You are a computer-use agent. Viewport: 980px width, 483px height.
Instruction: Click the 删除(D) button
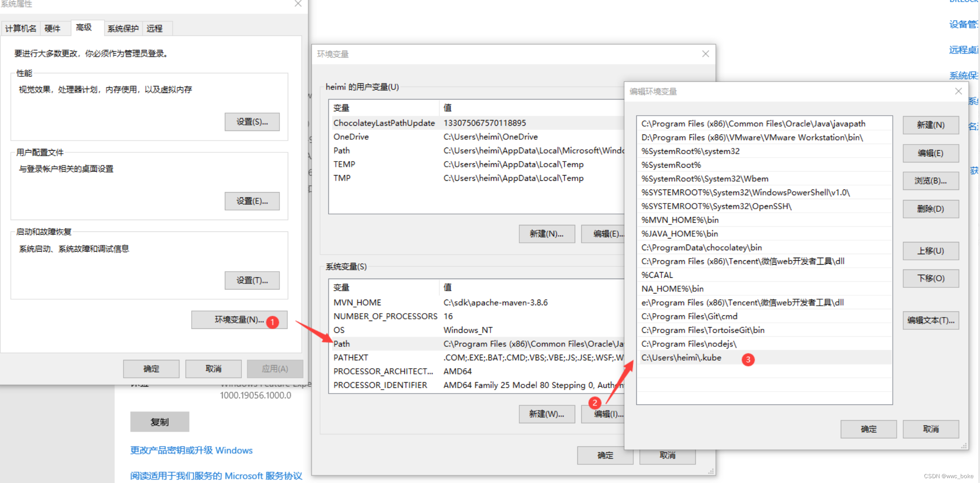[x=931, y=209]
